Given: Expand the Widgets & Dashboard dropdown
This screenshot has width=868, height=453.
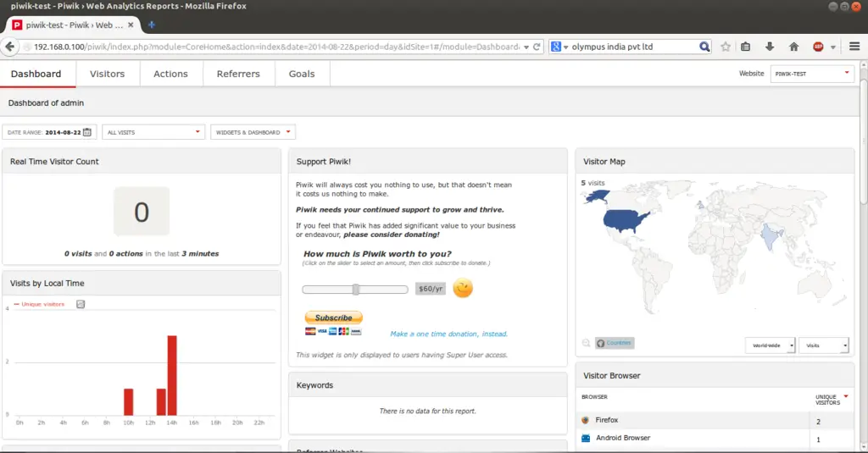Looking at the screenshot, I should pos(253,132).
